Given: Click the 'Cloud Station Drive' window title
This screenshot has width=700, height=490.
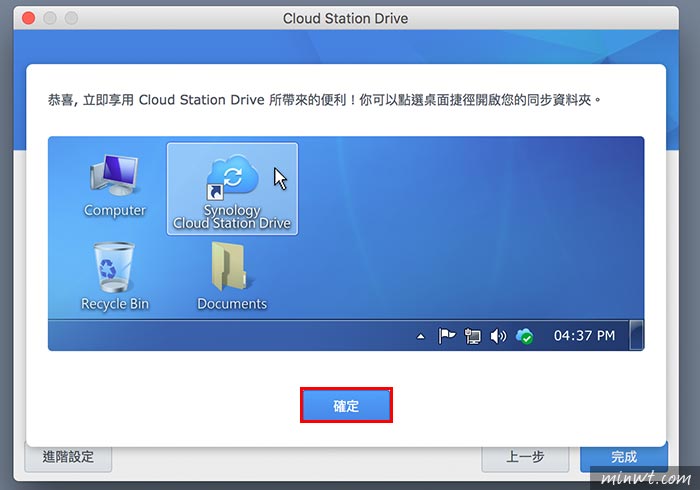Looking at the screenshot, I should pyautogui.click(x=346, y=18).
